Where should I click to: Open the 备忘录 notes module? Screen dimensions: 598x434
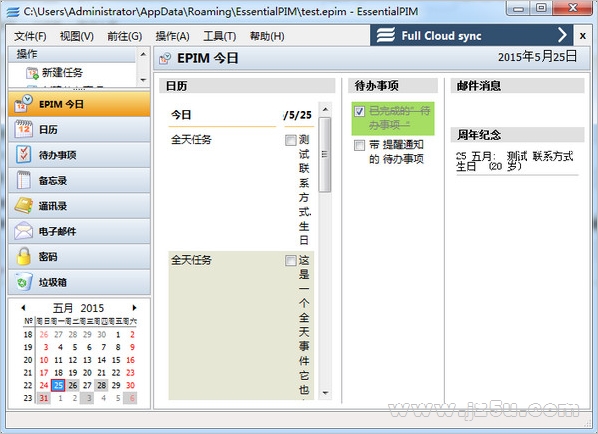pyautogui.click(x=79, y=180)
